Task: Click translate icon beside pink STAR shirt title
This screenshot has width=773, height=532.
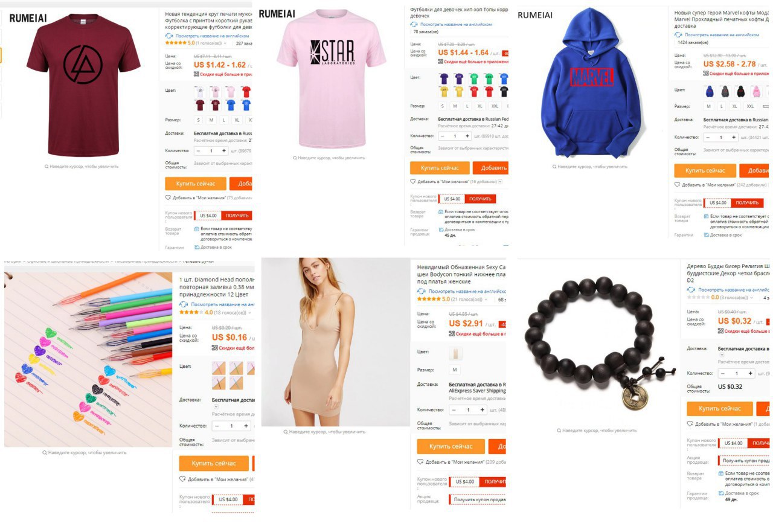Action: [414, 24]
